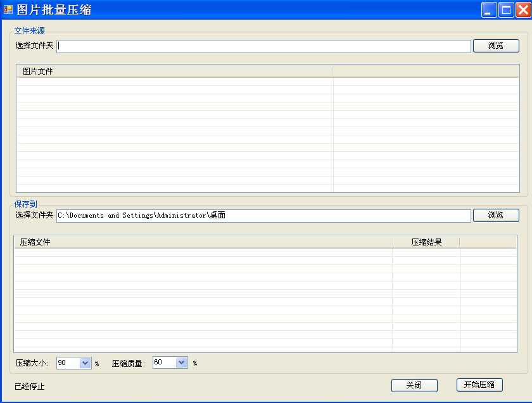
Task: Click the application icon in the title bar
Action: (9, 9)
